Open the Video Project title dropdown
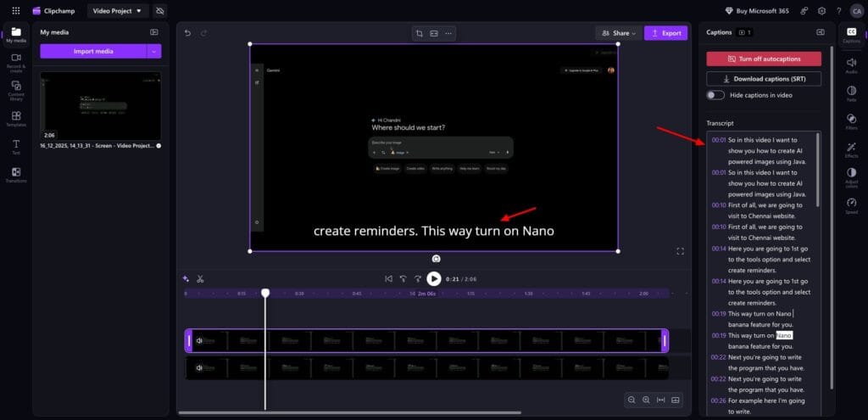 pos(117,10)
